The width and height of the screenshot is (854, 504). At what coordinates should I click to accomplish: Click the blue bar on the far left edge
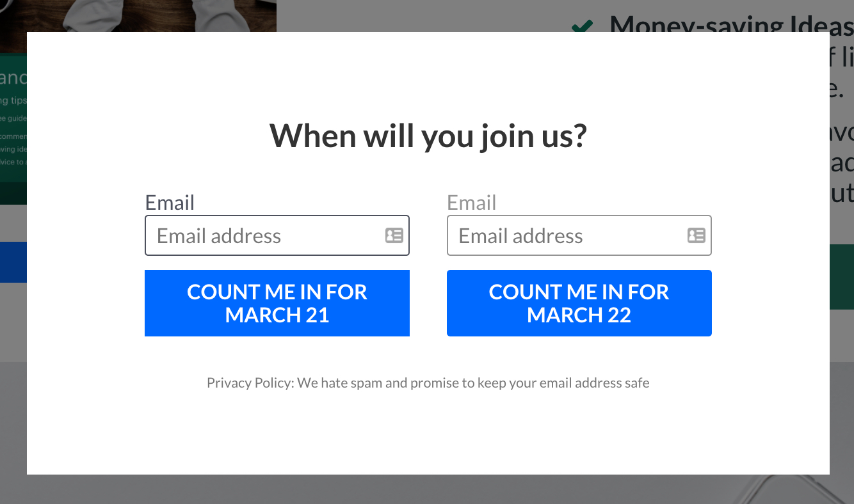tap(13, 262)
